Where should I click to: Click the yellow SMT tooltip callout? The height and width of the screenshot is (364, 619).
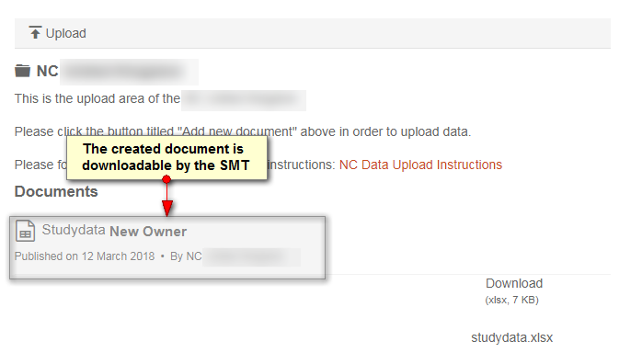tap(166, 158)
